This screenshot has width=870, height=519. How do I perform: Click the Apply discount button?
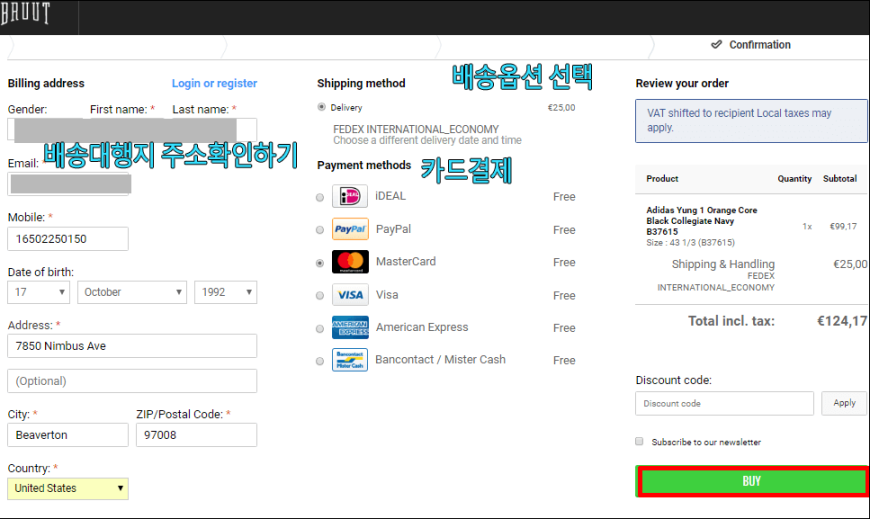844,403
